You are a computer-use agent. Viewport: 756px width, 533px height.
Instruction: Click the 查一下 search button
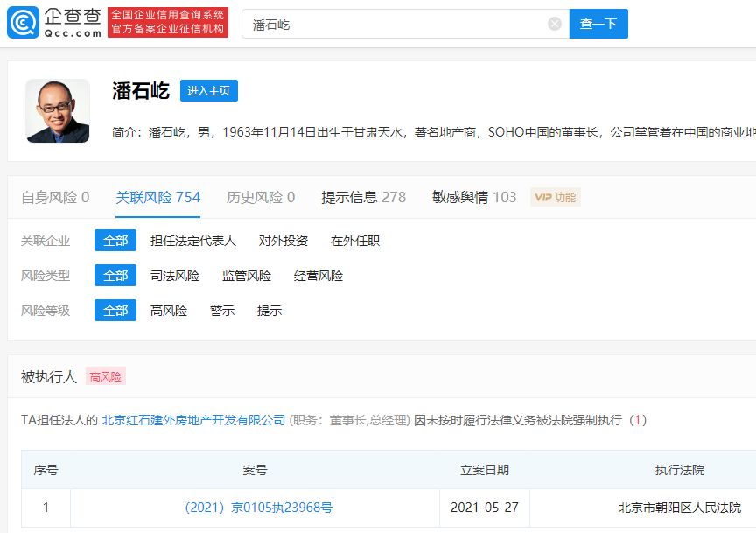(598, 24)
